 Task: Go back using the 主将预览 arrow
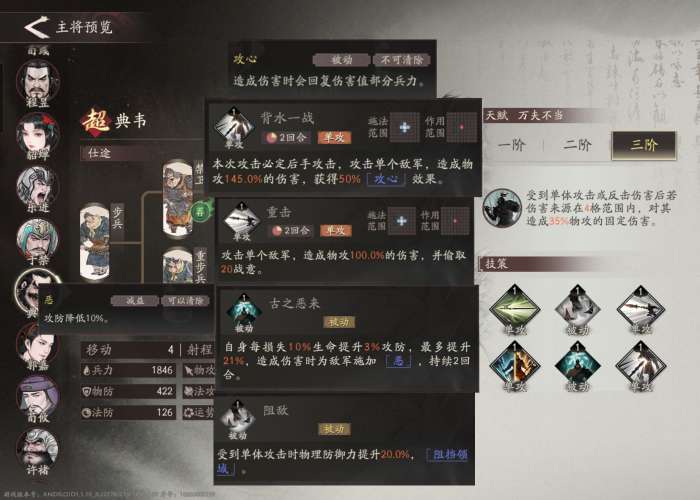[37, 27]
